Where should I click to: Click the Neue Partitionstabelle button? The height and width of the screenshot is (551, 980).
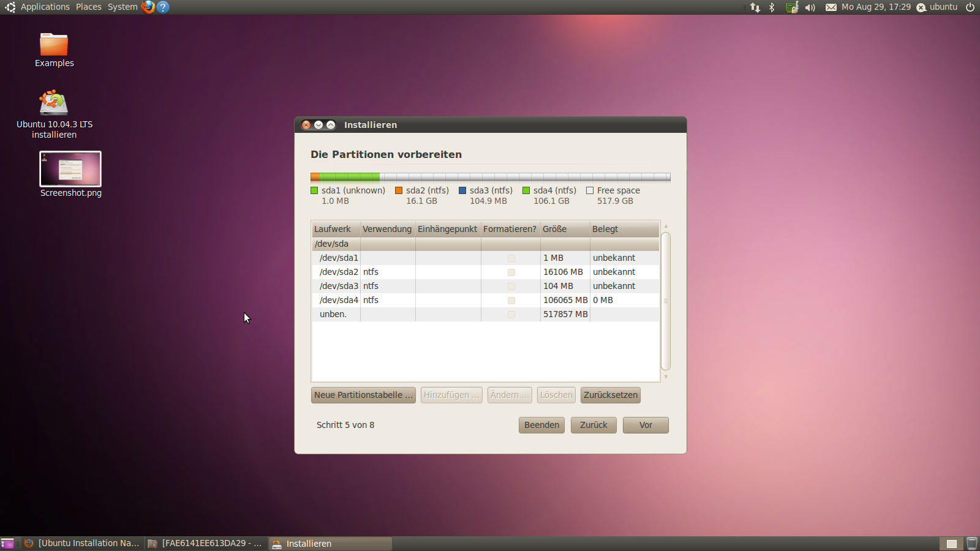(x=363, y=395)
